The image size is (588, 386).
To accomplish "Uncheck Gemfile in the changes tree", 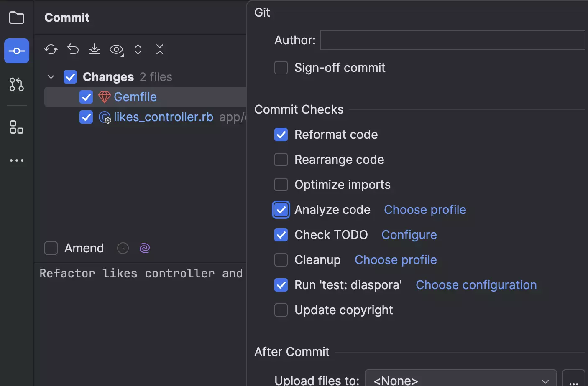I will 86,97.
